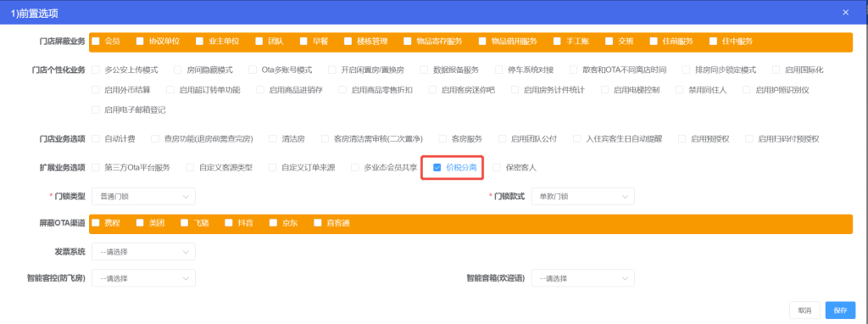Screen dimensions: 868x324
Task: Check 启用客房迷你吧
Action: point(431,90)
